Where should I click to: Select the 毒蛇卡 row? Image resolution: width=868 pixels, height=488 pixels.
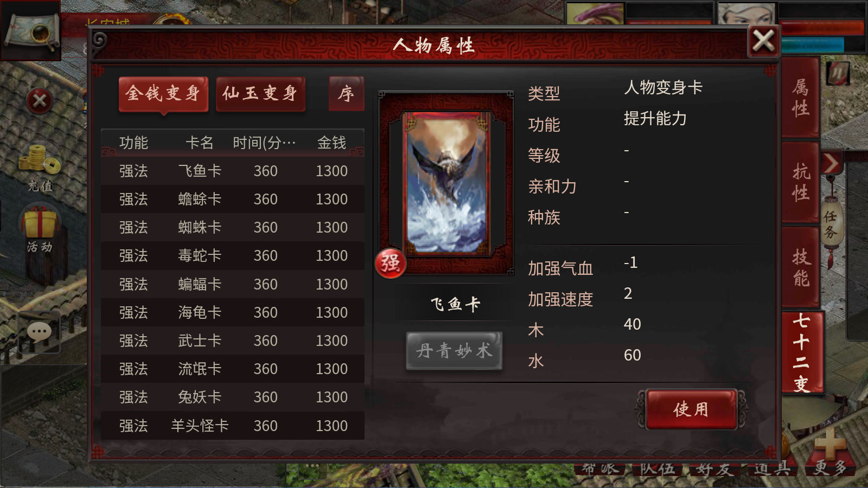click(233, 256)
